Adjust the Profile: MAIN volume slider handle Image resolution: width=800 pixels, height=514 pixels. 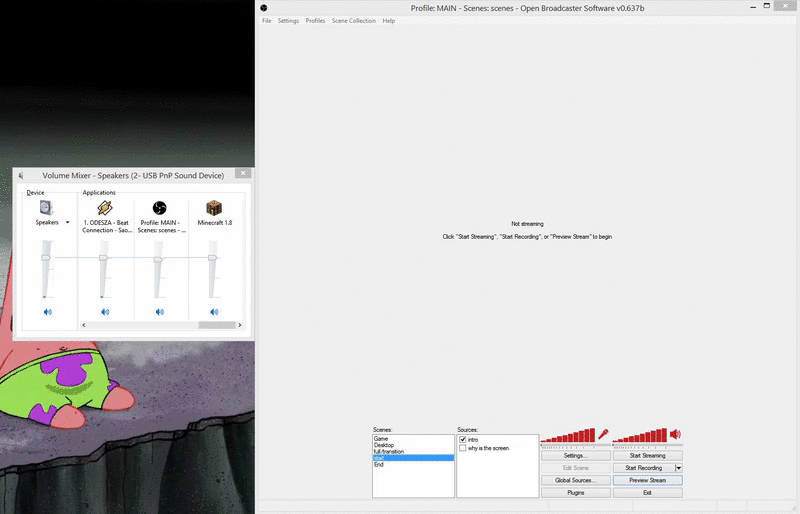pyautogui.click(x=158, y=259)
